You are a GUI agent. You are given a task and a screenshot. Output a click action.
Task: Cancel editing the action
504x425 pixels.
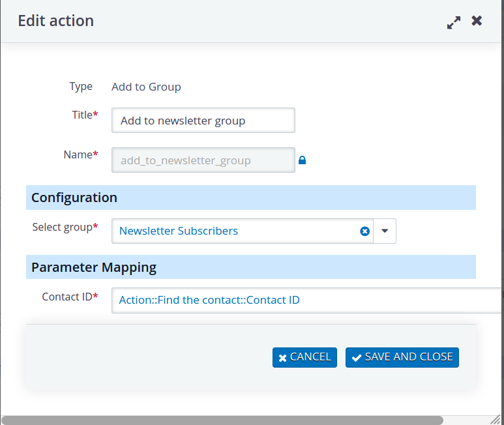(x=304, y=357)
